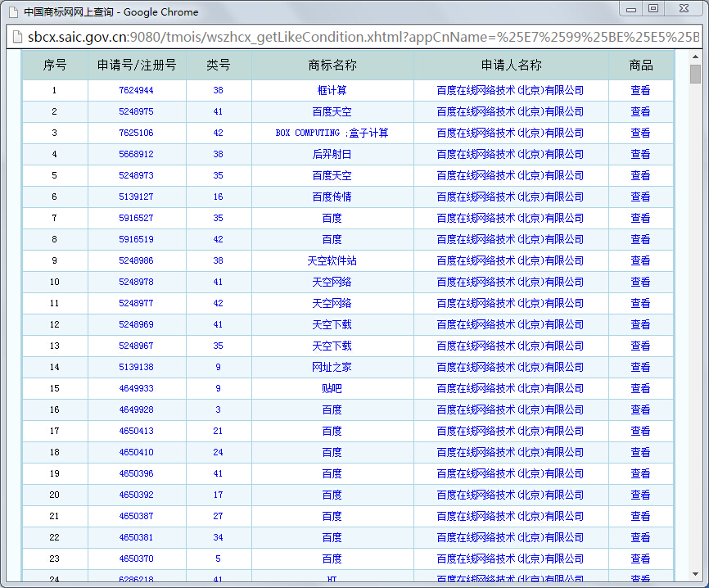Minimize the Chrome window
The width and height of the screenshot is (709, 588).
(x=631, y=9)
